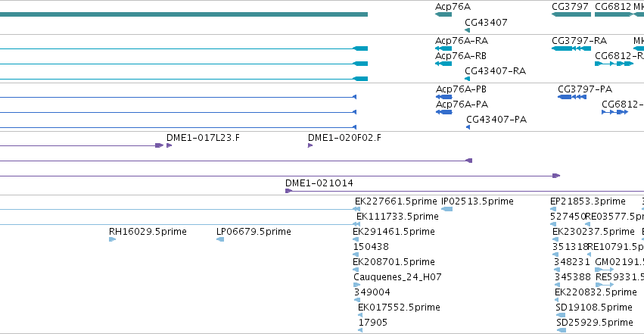Select the CG3797 gene label
This screenshot has width=644, height=334.
pyautogui.click(x=570, y=7)
